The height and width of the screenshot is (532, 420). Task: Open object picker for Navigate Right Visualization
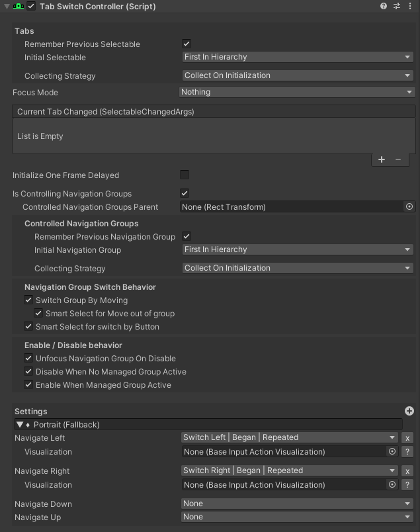coord(392,485)
